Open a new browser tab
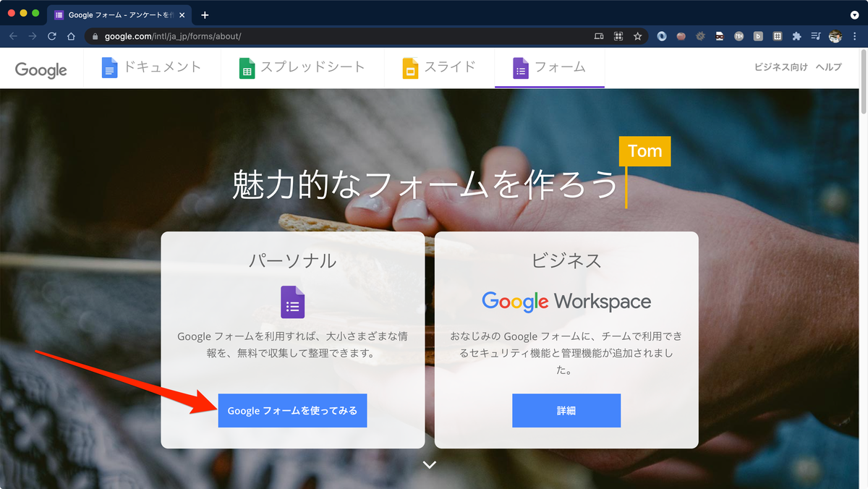This screenshot has height=489, width=868. point(205,14)
